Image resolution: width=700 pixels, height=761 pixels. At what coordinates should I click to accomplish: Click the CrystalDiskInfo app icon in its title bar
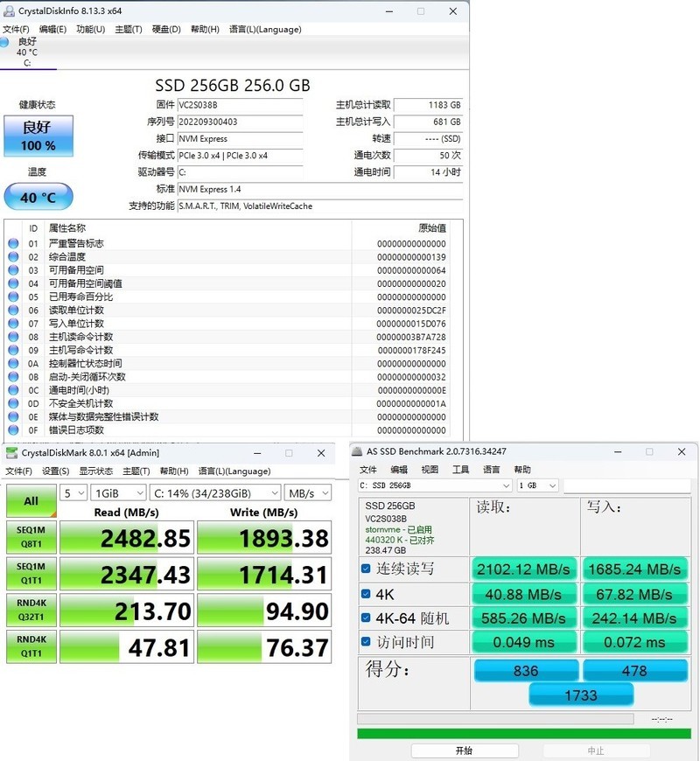click(9, 11)
